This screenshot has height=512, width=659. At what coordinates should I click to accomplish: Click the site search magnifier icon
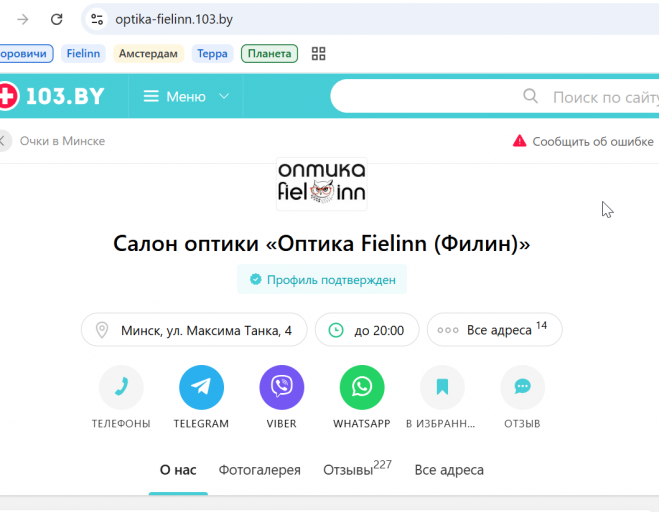(530, 96)
